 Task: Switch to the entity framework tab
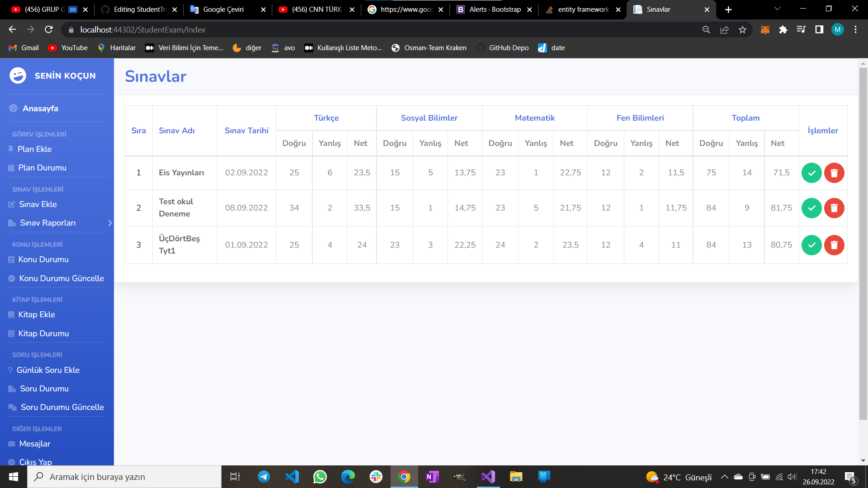click(x=583, y=9)
